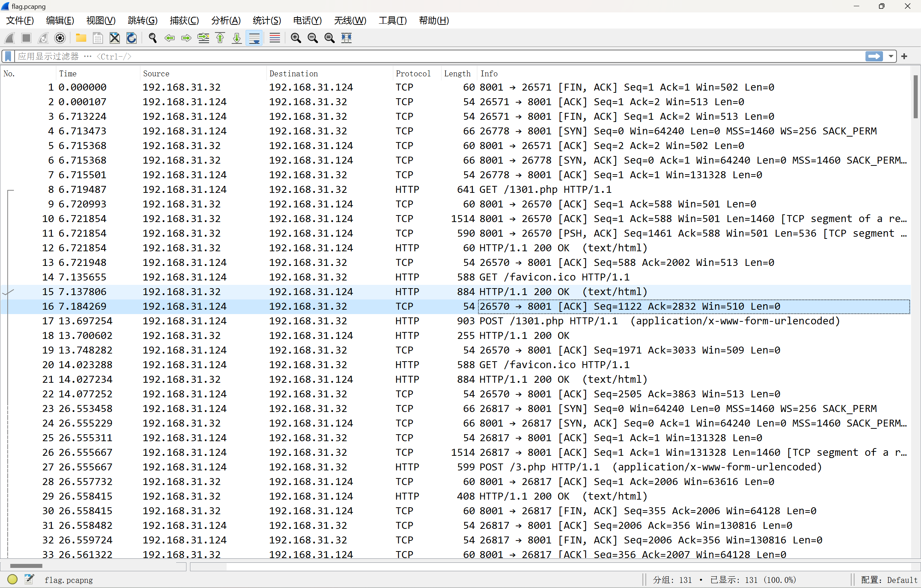The image size is (921, 588).
Task: Apply the display filter arrow button
Action: (x=874, y=56)
